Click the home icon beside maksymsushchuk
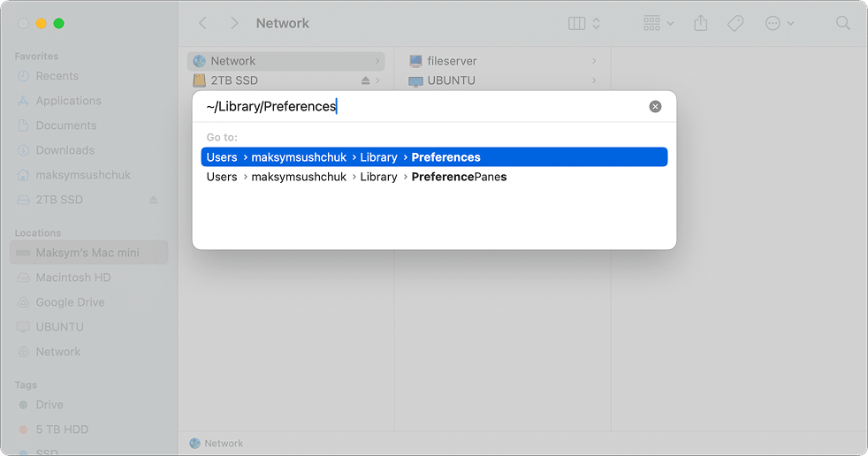This screenshot has height=456, width=868. pos(23,175)
